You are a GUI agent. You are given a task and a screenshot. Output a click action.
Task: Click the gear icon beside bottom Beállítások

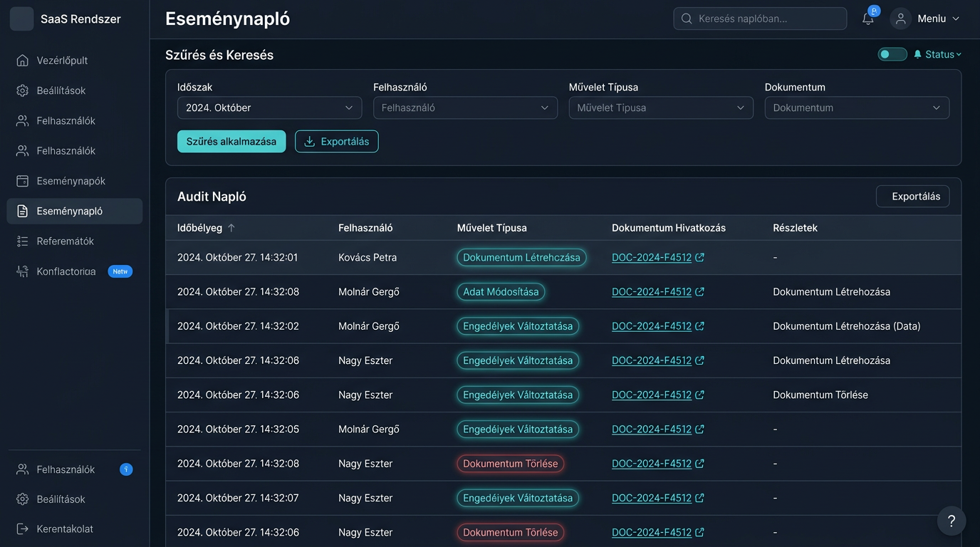tap(23, 499)
